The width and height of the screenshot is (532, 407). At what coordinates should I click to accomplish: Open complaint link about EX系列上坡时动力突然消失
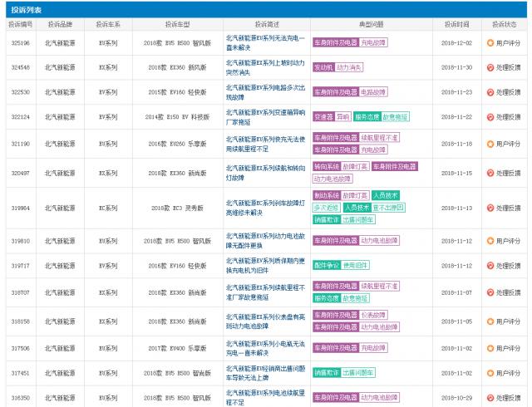[x=265, y=67]
